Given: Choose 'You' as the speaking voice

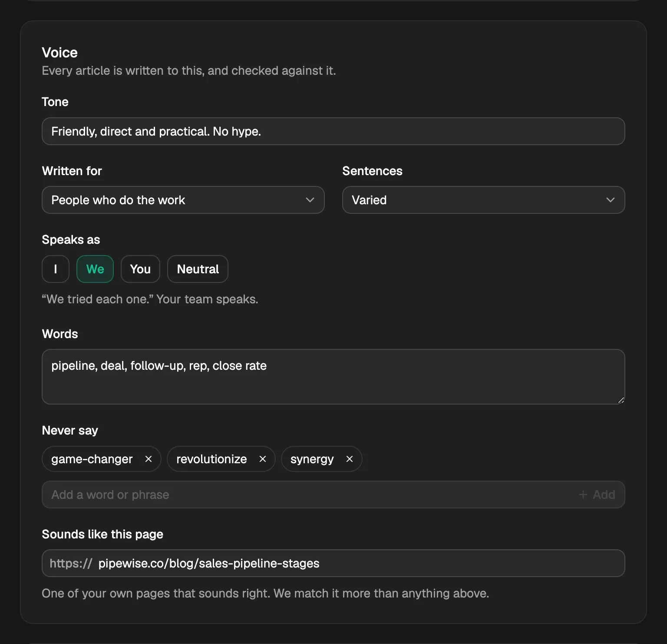Looking at the screenshot, I should point(140,269).
